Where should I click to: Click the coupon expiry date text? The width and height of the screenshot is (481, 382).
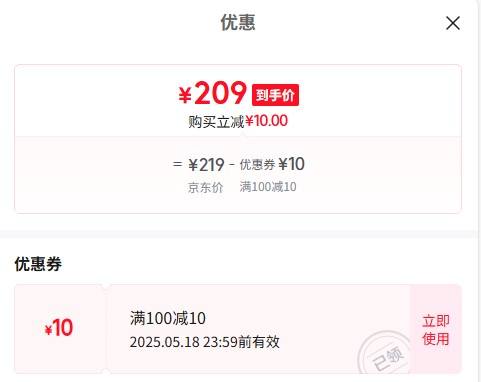pos(205,342)
